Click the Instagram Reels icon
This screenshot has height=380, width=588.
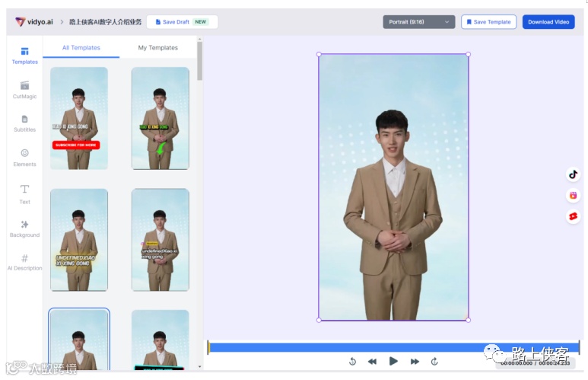573,195
